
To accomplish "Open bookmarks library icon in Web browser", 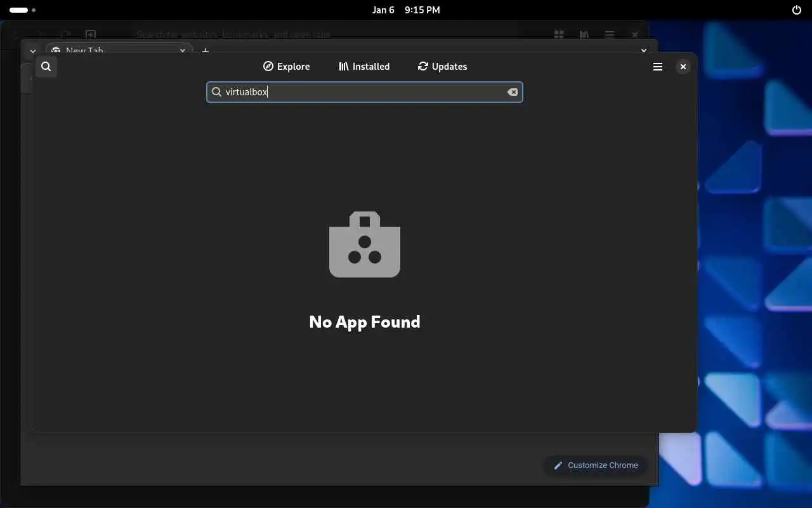I will tap(584, 34).
